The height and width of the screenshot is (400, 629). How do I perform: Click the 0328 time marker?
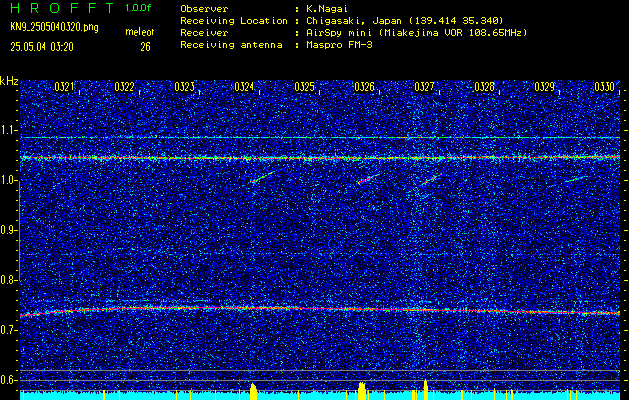coord(485,87)
